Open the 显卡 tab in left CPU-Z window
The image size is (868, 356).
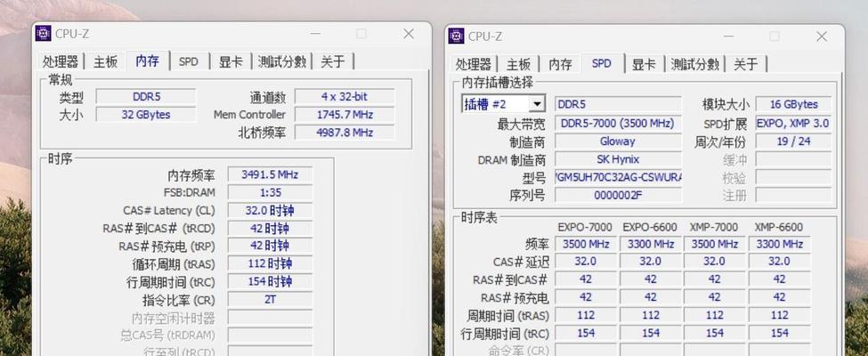231,61
